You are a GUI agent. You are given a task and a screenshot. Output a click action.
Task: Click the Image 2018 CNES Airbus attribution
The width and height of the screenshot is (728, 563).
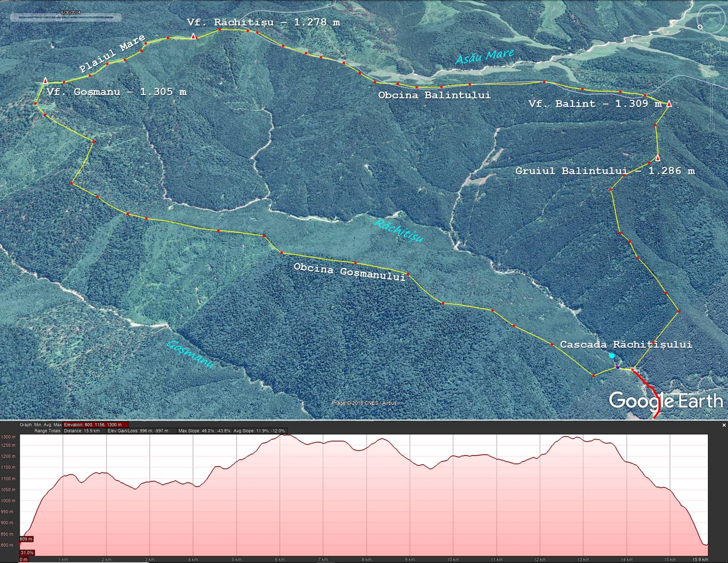(364, 403)
